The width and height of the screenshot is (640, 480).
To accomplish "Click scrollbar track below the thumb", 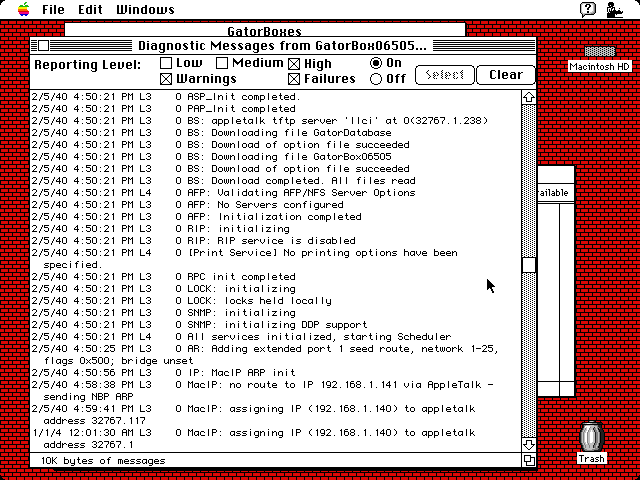I will [x=529, y=355].
